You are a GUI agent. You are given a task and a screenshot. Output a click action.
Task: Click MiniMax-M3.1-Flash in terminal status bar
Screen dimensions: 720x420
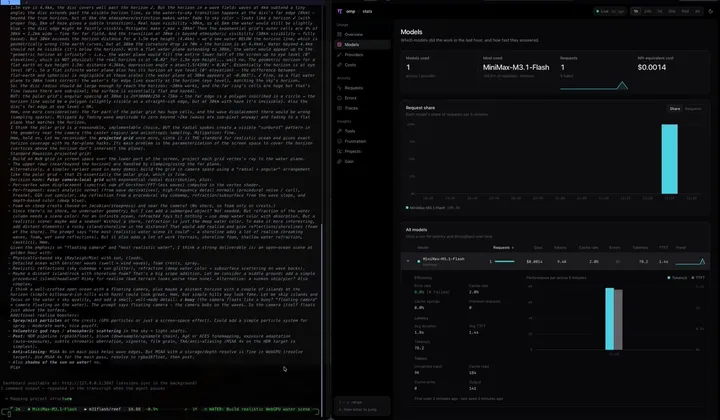(x=54, y=409)
